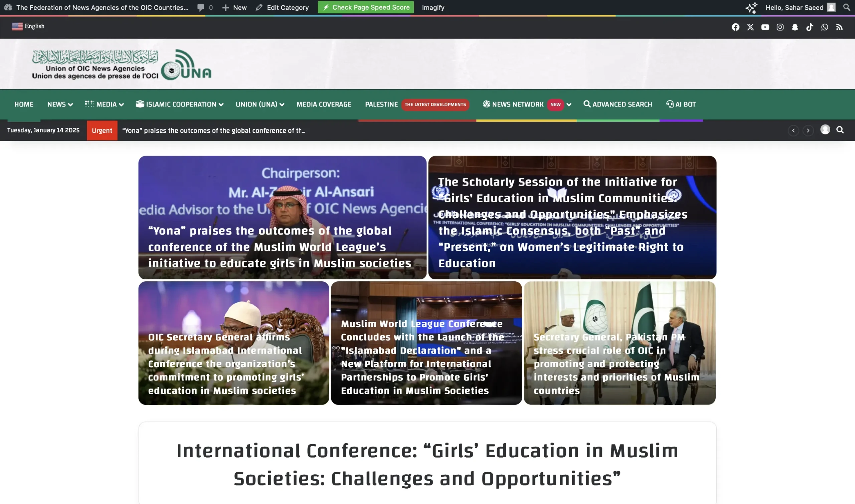Open the "Yona" praises outcomes article card

283,218
